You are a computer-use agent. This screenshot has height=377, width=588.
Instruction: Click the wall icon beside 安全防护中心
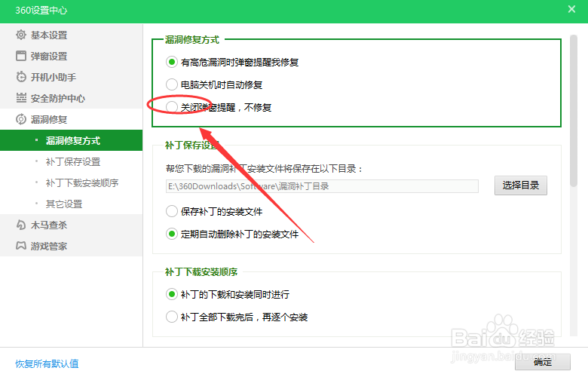click(x=21, y=98)
